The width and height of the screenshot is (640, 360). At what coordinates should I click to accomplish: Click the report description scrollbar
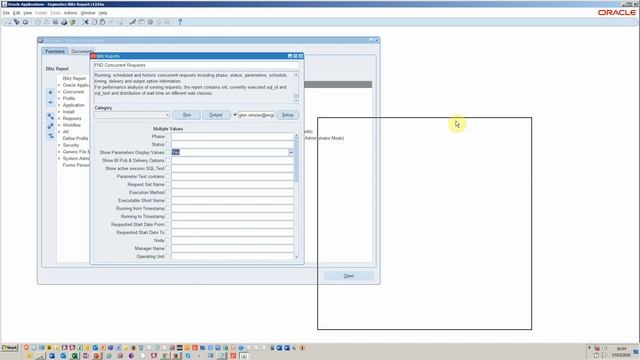(x=296, y=87)
